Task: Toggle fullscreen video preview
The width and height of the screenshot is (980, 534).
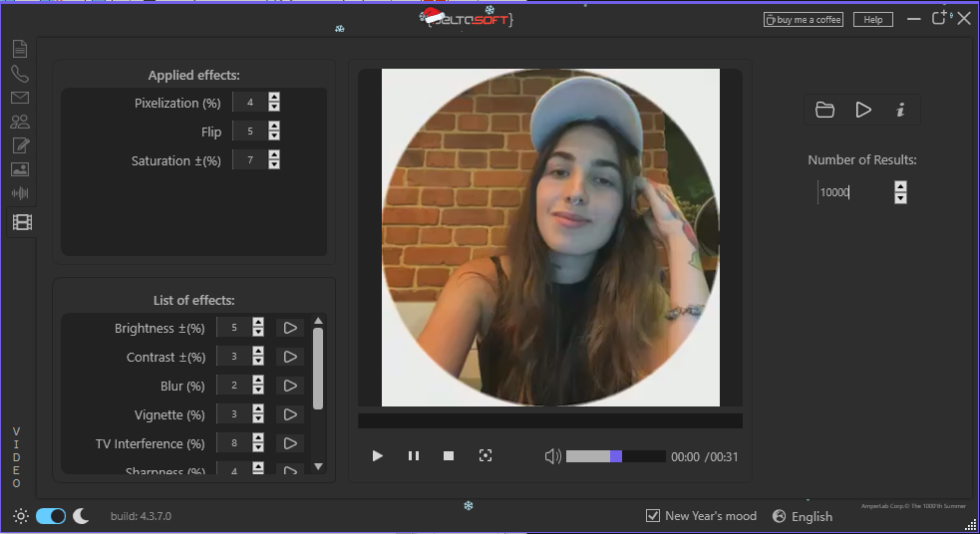Action: pyautogui.click(x=486, y=456)
